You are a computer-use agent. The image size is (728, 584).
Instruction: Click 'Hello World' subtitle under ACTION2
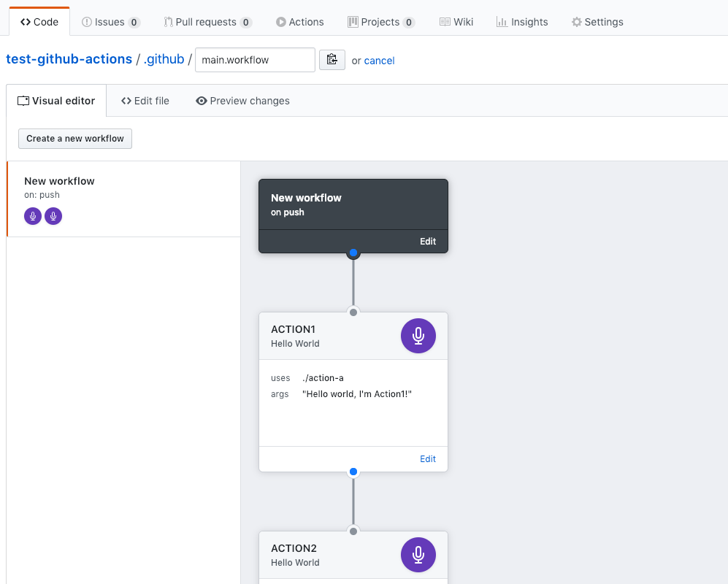coord(295,563)
